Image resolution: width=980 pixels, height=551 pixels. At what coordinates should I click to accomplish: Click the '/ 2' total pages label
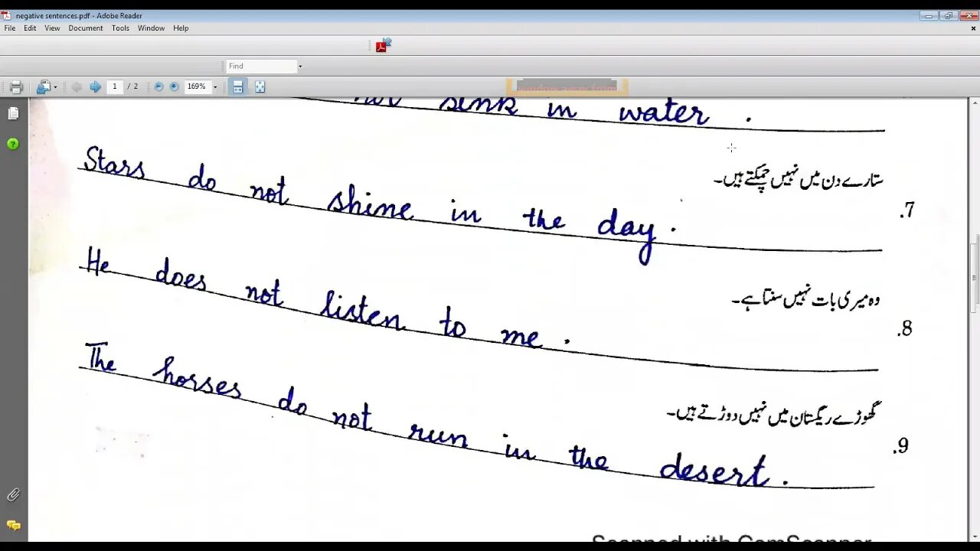(x=132, y=86)
